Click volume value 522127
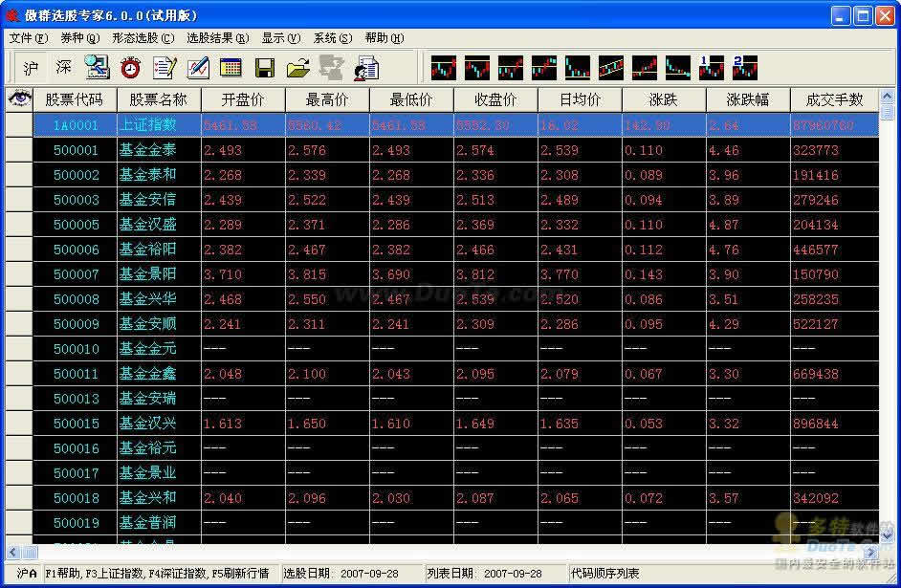The height and width of the screenshot is (588, 901). 815,324
